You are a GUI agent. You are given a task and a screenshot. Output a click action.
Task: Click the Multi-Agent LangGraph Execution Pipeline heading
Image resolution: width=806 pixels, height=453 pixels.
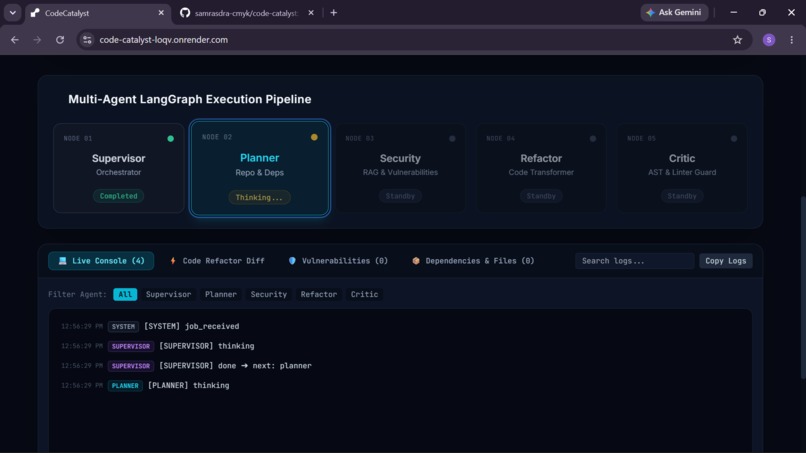(x=190, y=99)
